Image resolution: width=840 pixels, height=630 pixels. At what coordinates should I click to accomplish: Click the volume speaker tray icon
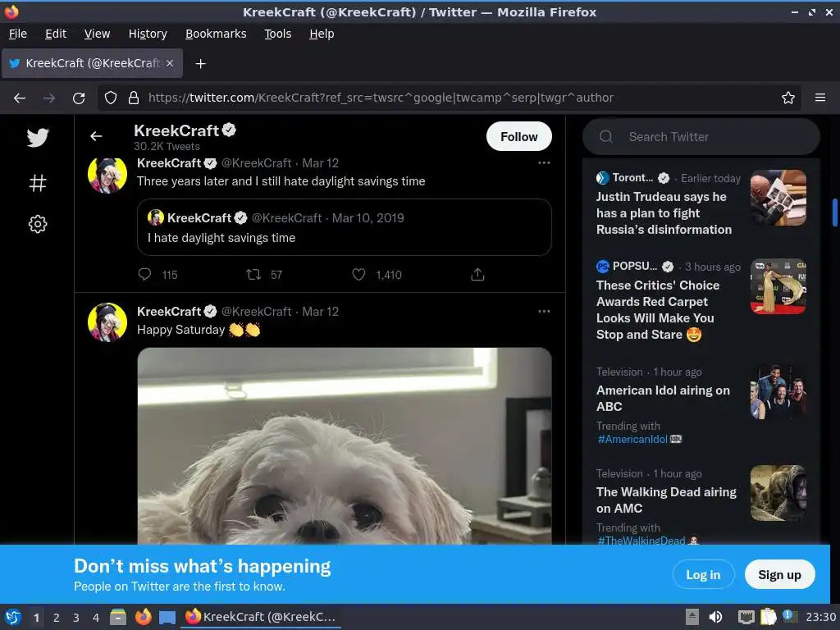(x=715, y=617)
